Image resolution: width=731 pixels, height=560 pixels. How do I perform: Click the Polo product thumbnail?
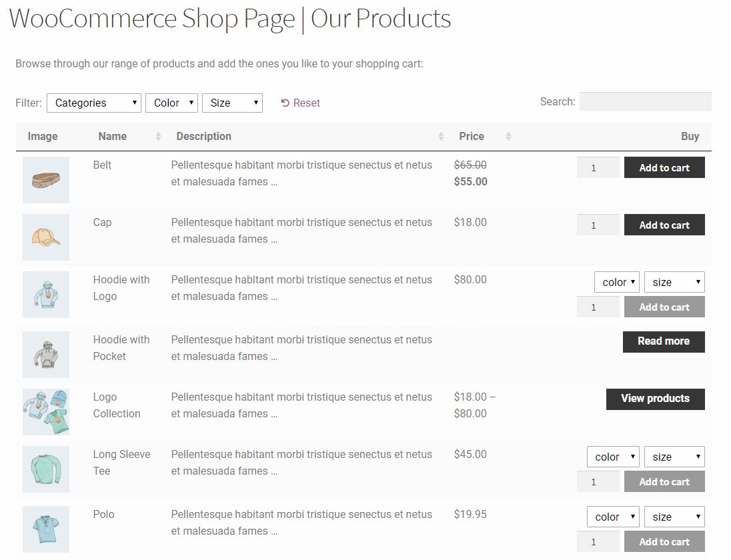point(45,529)
